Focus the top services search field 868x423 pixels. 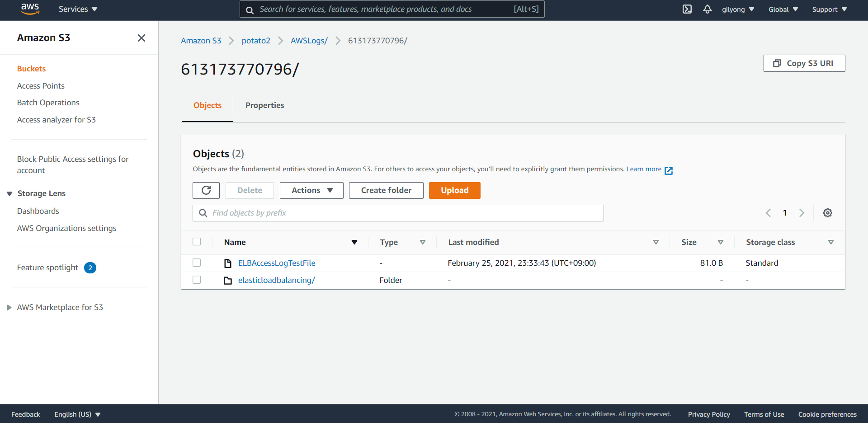392,9
